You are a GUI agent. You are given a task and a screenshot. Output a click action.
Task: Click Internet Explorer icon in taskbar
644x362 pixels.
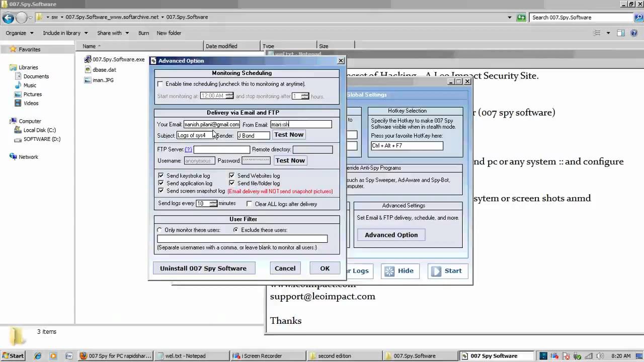click(38, 356)
